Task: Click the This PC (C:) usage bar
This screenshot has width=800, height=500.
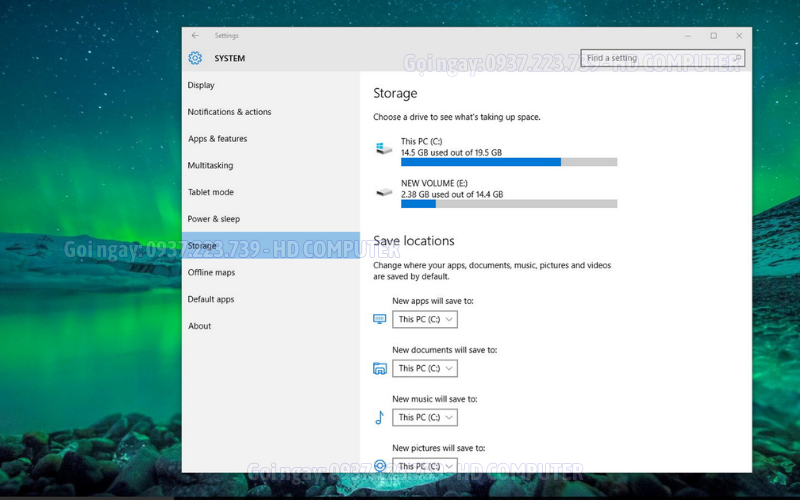Action: 508,161
